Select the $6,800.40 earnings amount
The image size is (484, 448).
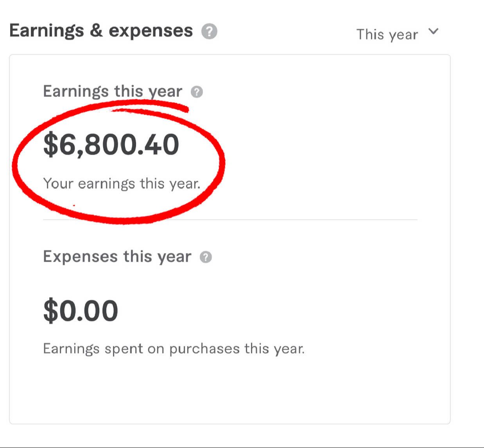coord(111,145)
